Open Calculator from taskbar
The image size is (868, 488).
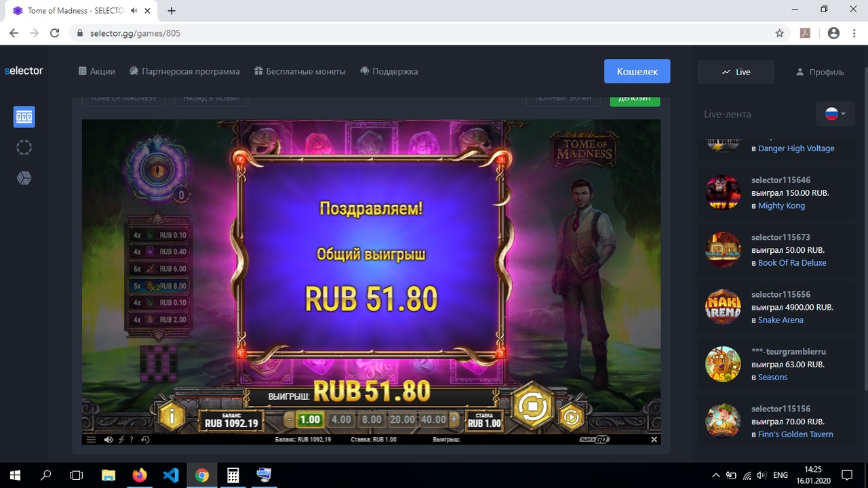coord(233,475)
